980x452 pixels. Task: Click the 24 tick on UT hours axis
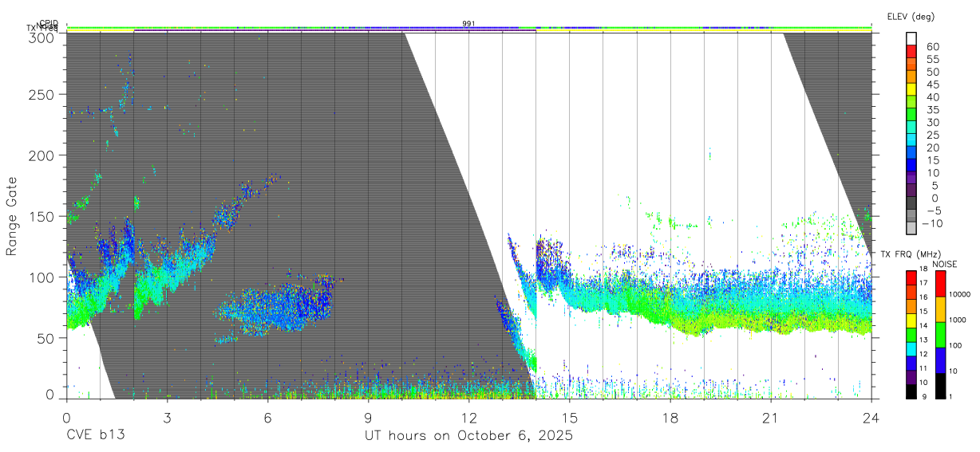[871, 418]
